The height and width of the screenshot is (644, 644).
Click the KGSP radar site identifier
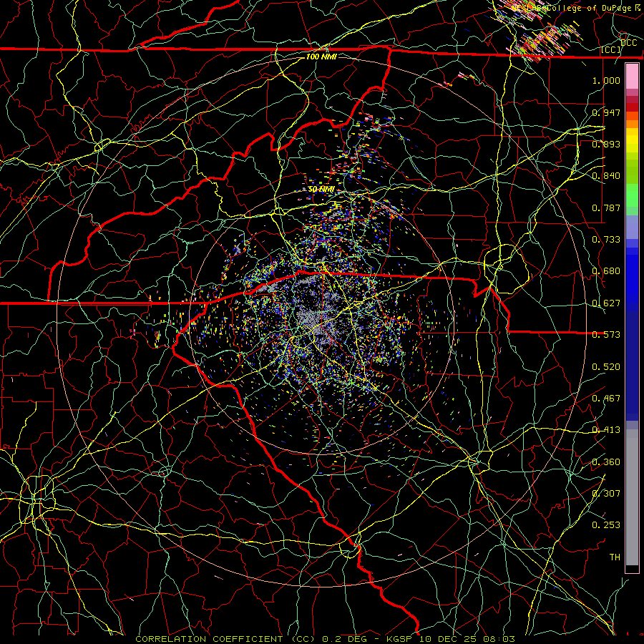pyautogui.click(x=401, y=639)
